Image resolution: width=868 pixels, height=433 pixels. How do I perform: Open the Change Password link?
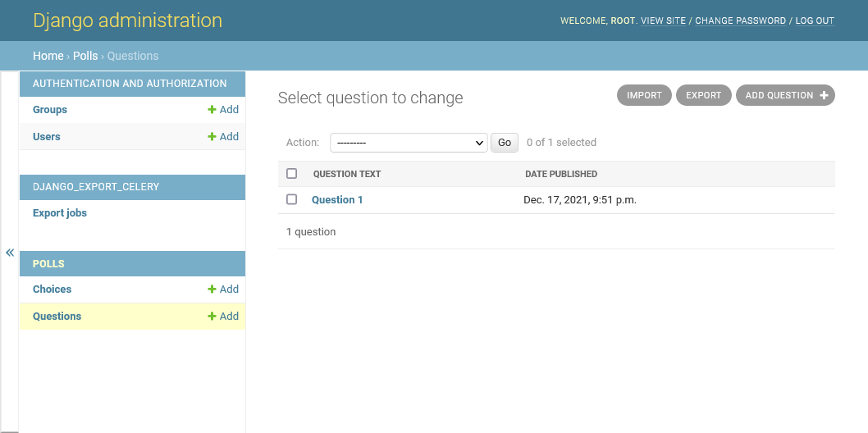coord(741,21)
